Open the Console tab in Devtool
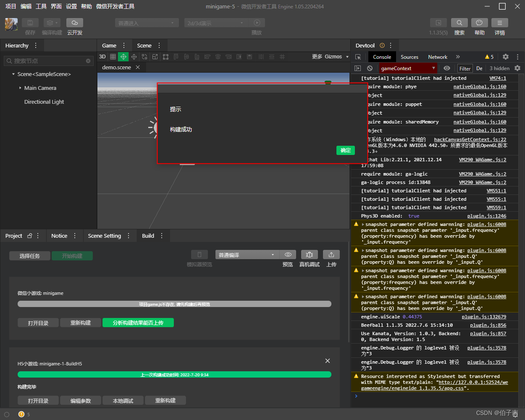This screenshot has width=525, height=420. 382,57
